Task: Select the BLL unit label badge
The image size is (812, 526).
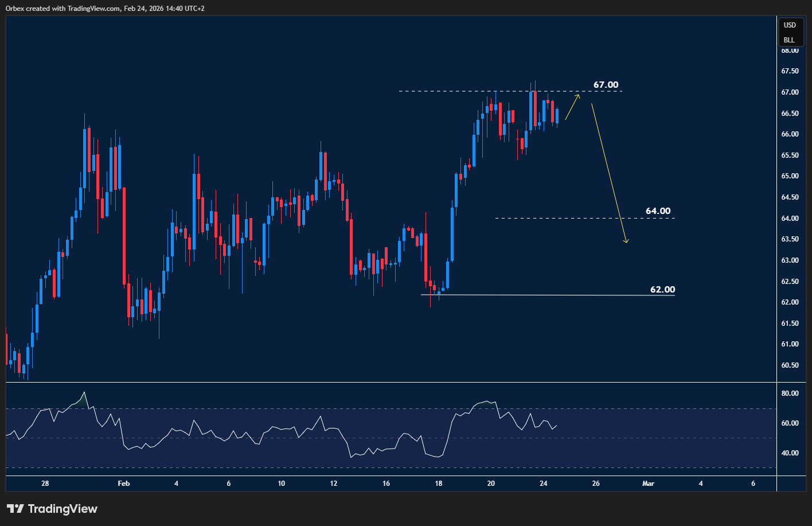Action: click(790, 40)
